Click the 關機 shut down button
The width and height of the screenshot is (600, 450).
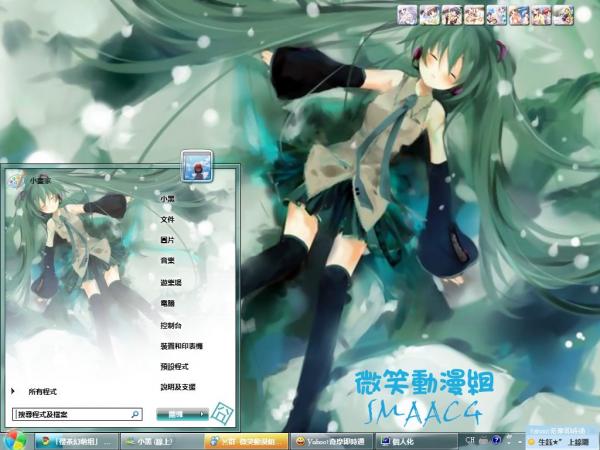[x=176, y=414]
